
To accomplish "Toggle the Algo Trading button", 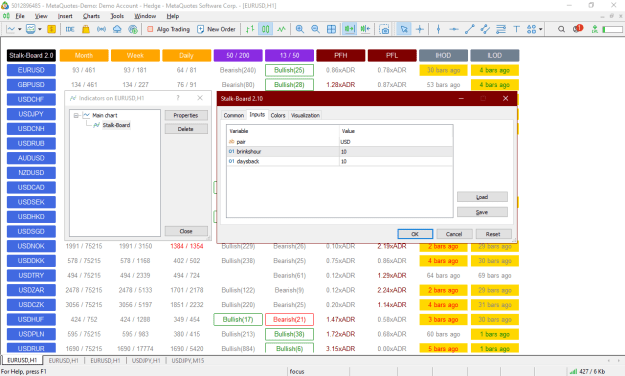I will click(168, 29).
